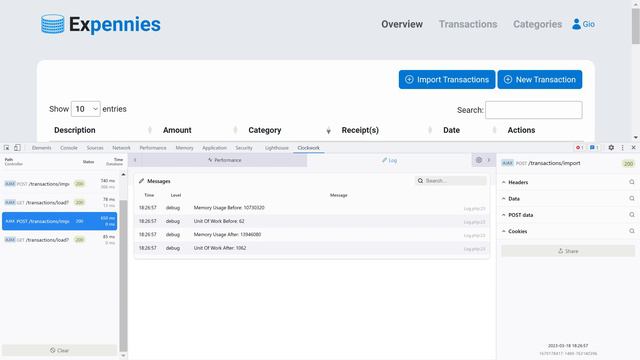Select the first POST /transactions/import request (740 ms)

tap(60, 184)
